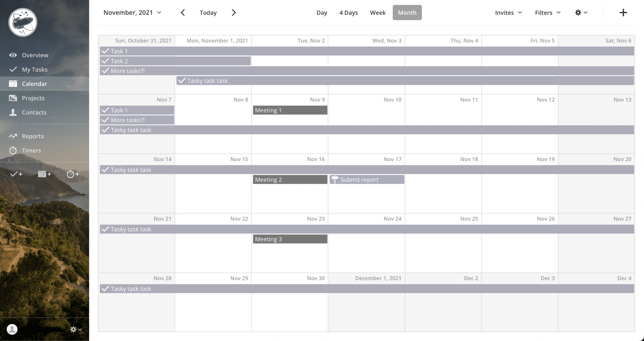Screen dimensions: 644x341
Task: Click the Tue, Nov 2 date header
Action: 311,41
